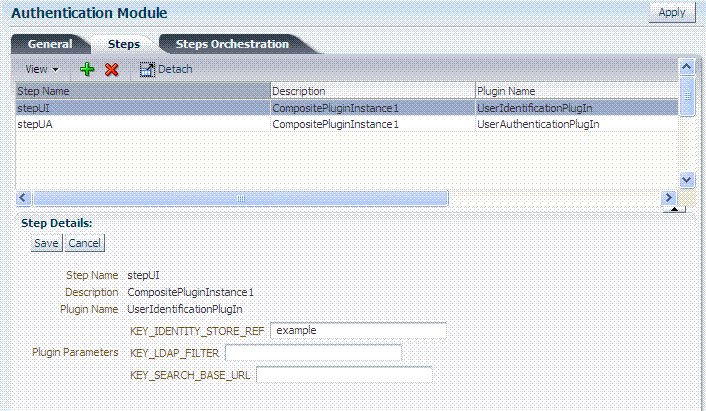Collapse the table pane with splitter arrow
Image resolution: width=706 pixels, height=411 pixels.
pos(674,209)
